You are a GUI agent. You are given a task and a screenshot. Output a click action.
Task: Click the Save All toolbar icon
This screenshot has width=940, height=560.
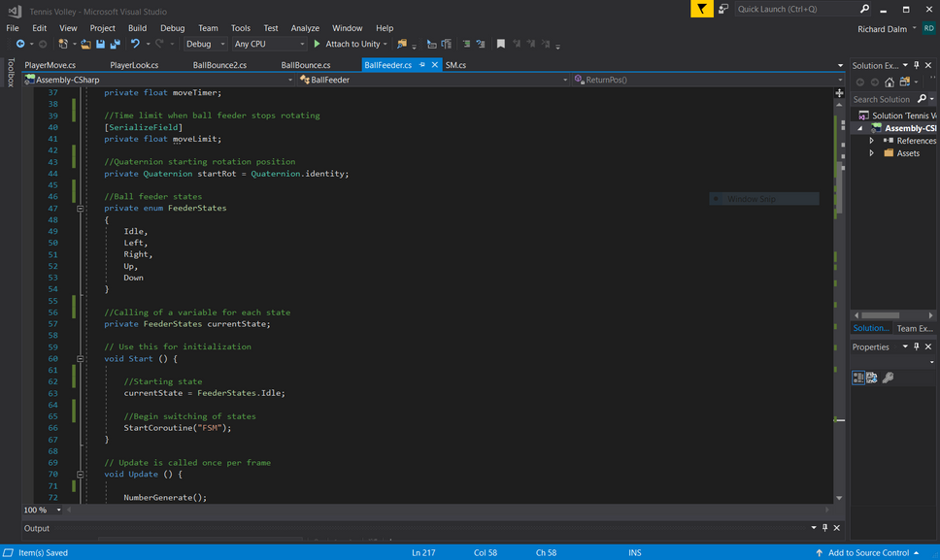point(115,44)
